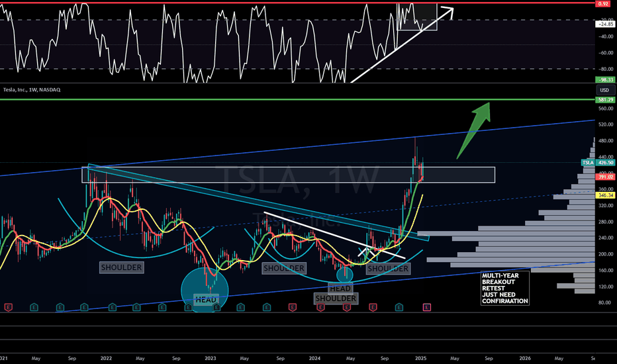Click the -80.00 indicator axis label

pyautogui.click(x=605, y=69)
